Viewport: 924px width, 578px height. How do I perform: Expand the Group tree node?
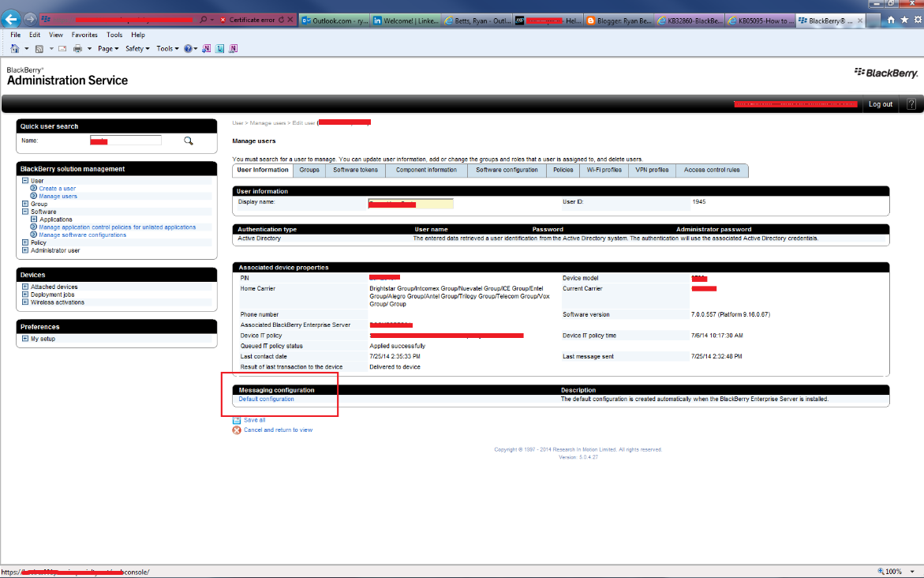point(25,204)
